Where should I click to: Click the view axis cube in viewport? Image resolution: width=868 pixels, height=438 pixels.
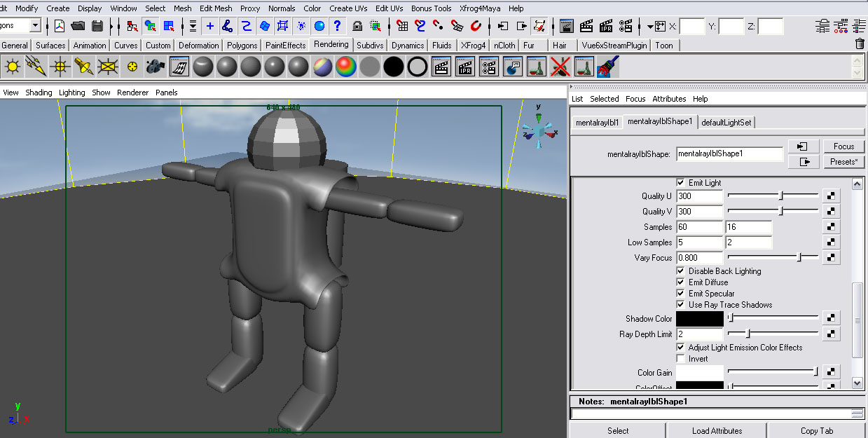(539, 130)
